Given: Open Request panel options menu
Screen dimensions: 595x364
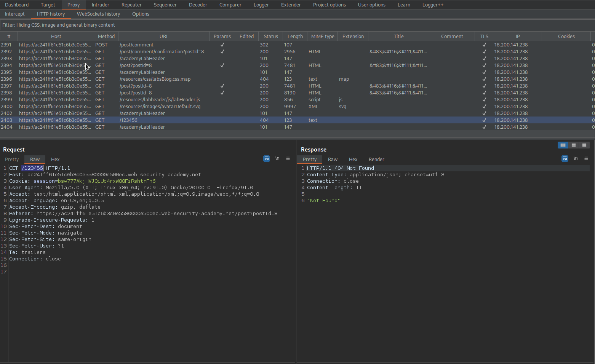Looking at the screenshot, I should (x=288, y=158).
